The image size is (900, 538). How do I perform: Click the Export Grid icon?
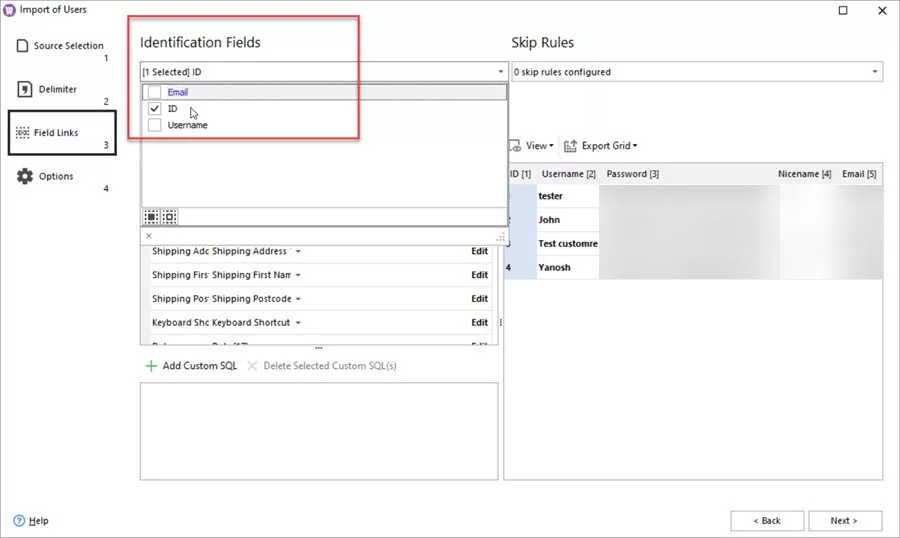click(x=571, y=146)
